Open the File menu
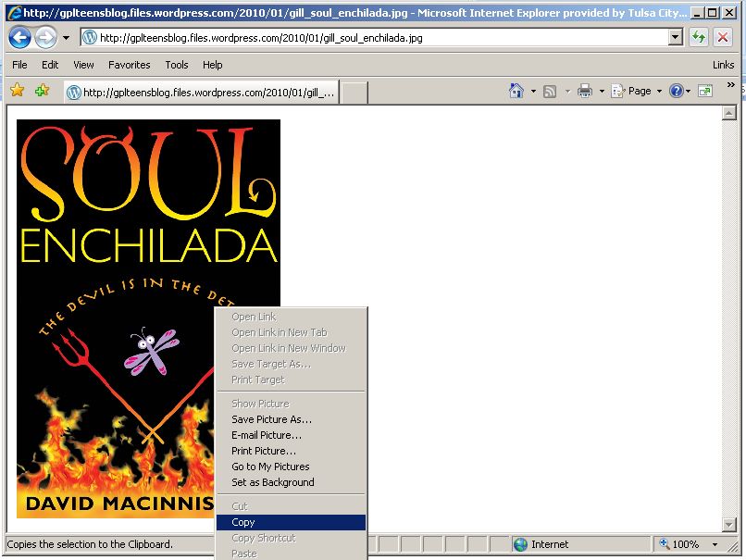746x560 pixels. (x=19, y=65)
